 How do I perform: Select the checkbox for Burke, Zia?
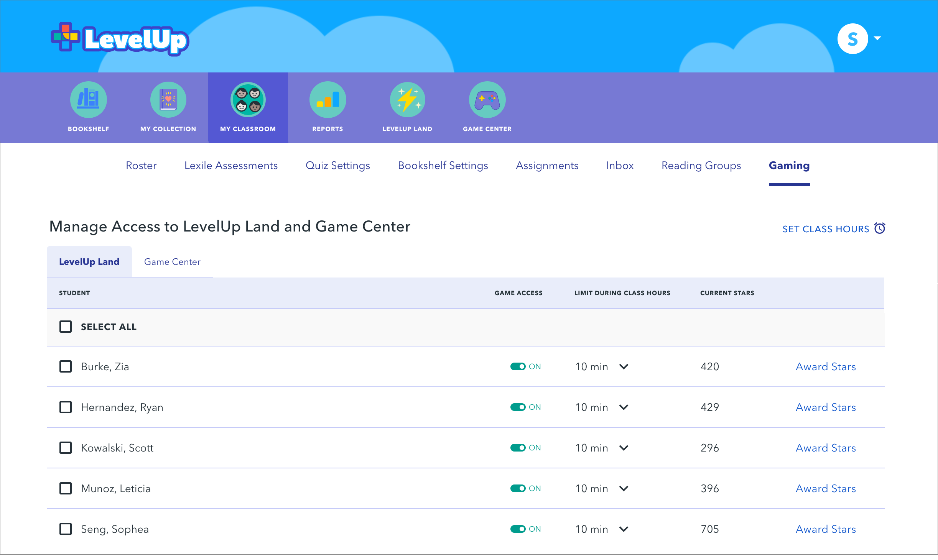pos(66,366)
